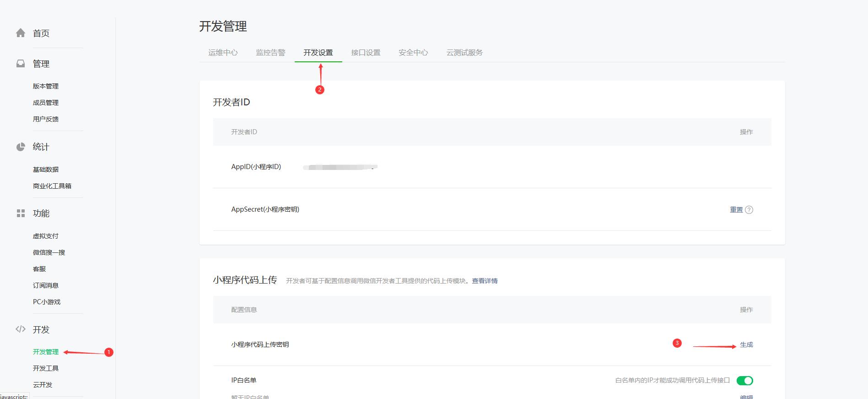This screenshot has height=399, width=868.
Task: Open 版本管理 in the sidebar
Action: [x=46, y=86]
